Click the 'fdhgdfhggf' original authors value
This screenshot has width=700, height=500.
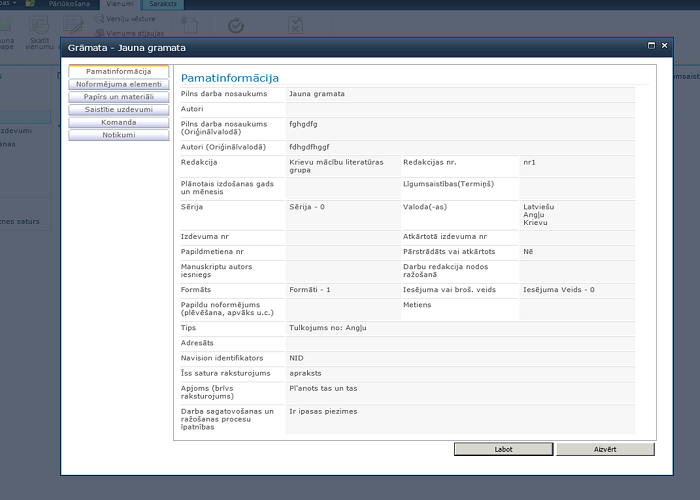[309, 147]
